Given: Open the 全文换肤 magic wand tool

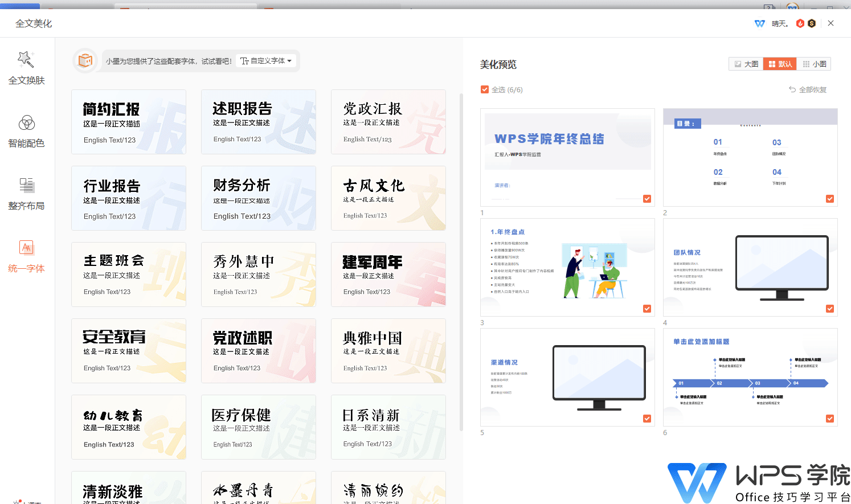Looking at the screenshot, I should click(x=26, y=68).
